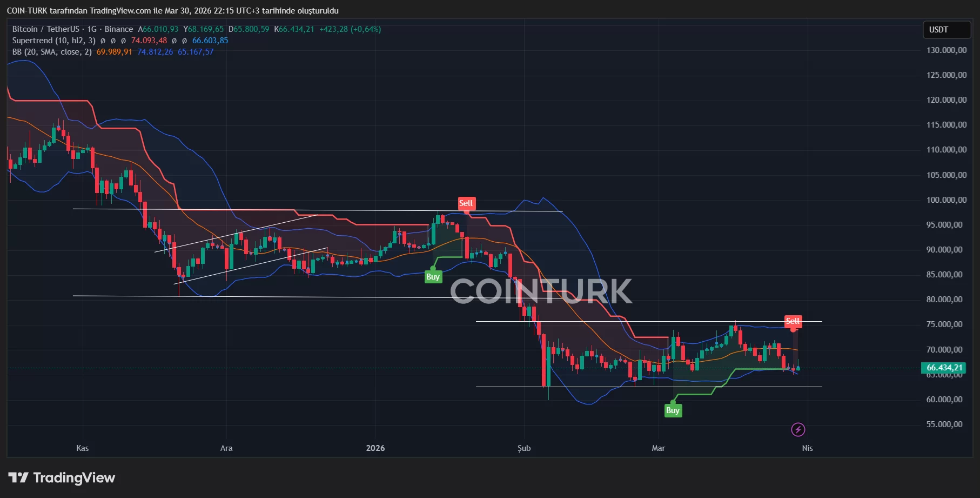
Task: Click the TradingView.com attribution text
Action: point(115,10)
